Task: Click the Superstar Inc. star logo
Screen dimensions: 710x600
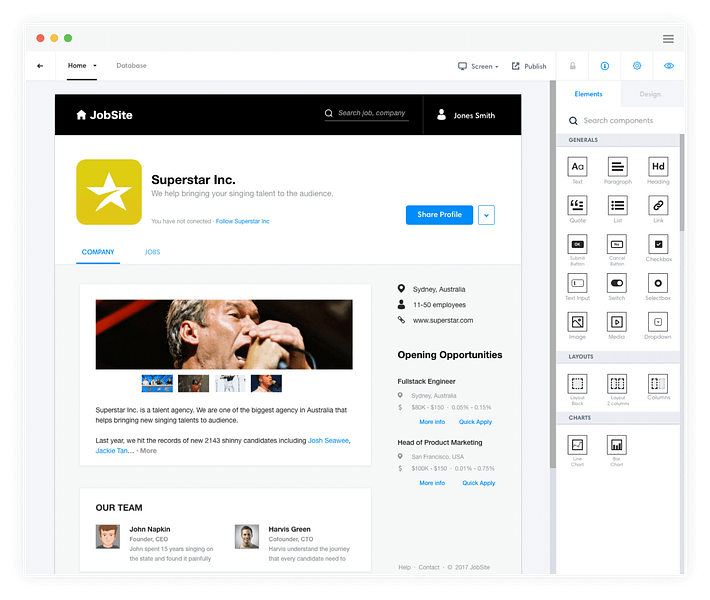Action: pos(109,192)
